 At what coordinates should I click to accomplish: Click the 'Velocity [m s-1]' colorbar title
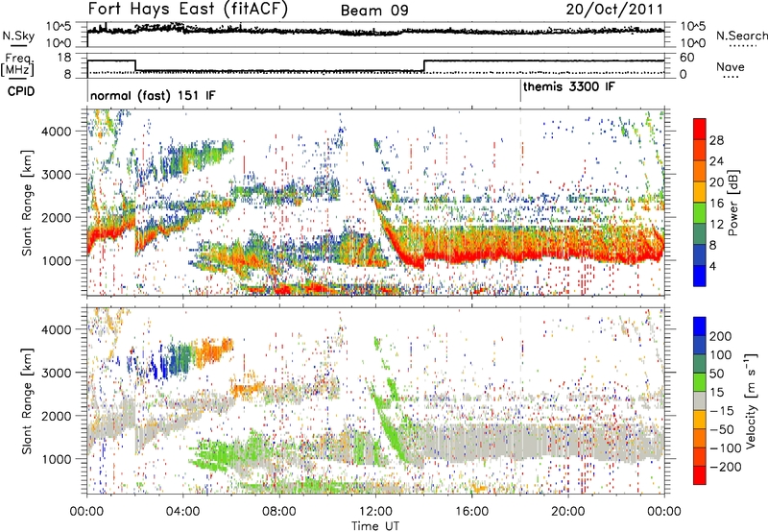tap(751, 400)
